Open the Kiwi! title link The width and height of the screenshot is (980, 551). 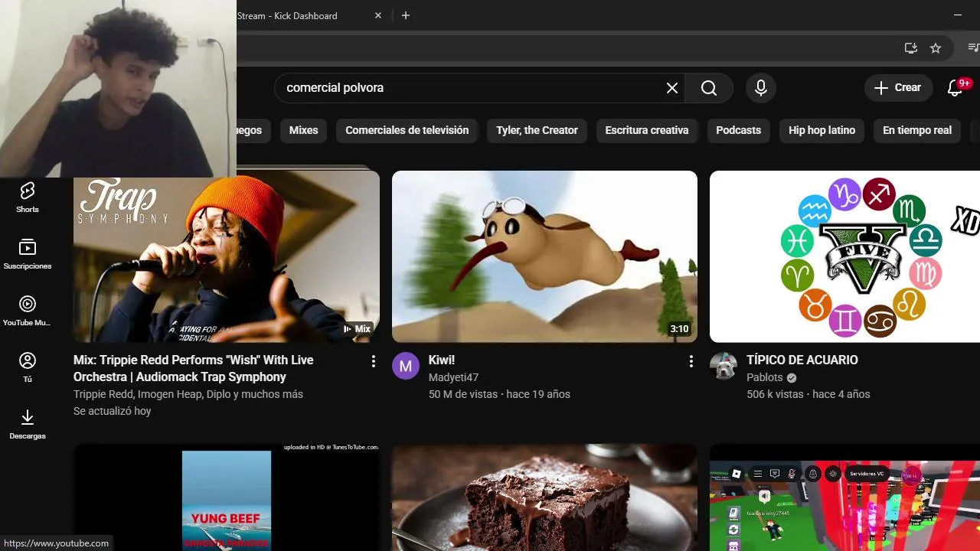tap(442, 360)
